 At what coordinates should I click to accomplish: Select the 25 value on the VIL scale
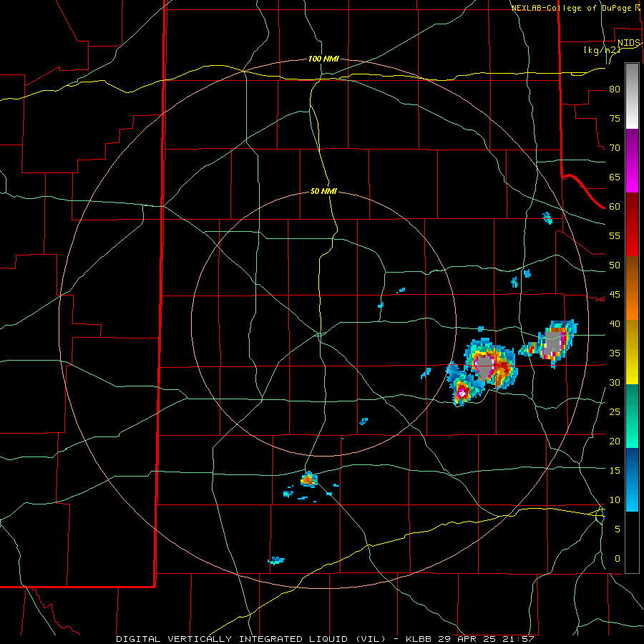point(615,411)
